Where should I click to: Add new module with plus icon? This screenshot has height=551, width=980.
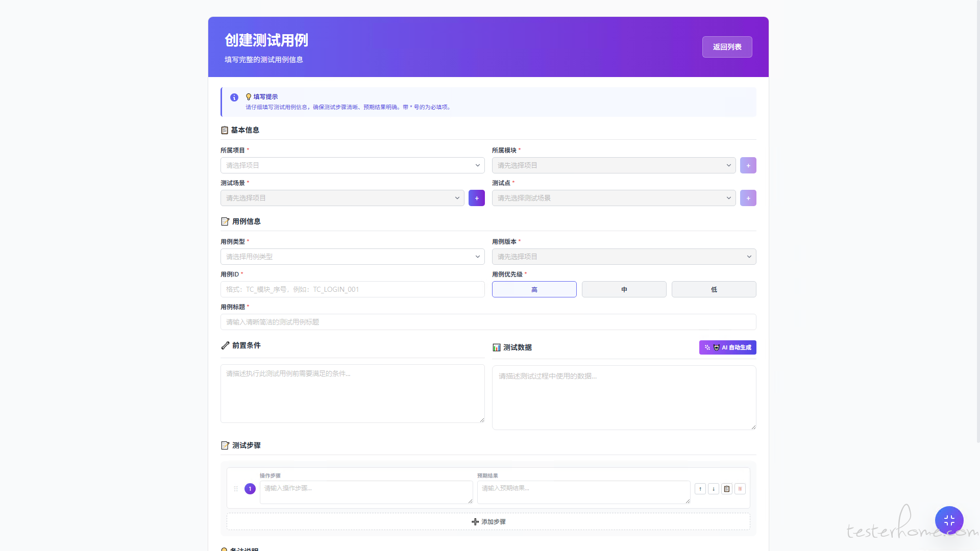point(748,165)
